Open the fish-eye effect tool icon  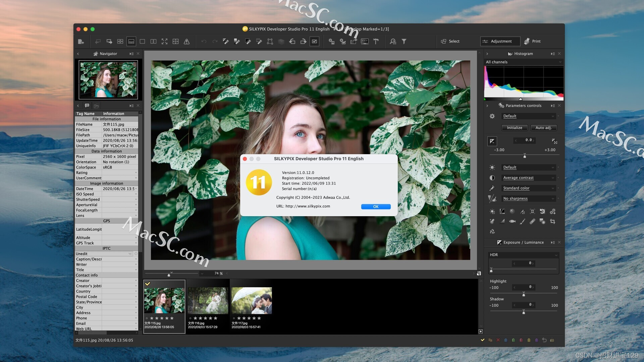tap(512, 222)
